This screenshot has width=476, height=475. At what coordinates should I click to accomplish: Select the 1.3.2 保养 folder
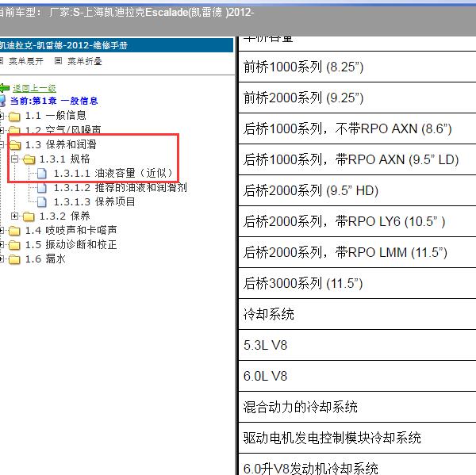pyautogui.click(x=65, y=216)
